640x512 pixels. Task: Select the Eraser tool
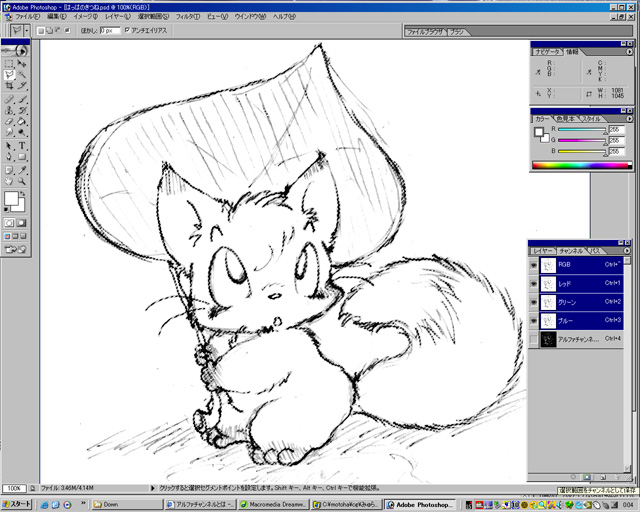coord(9,121)
